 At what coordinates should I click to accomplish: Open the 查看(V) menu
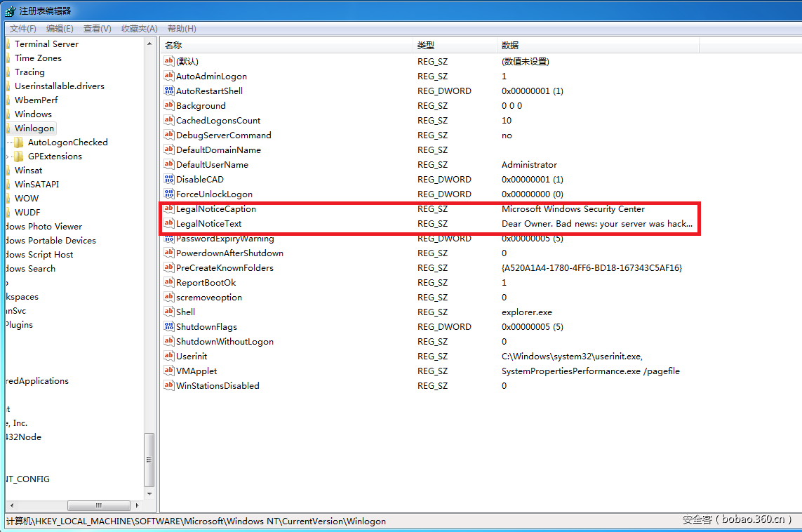[x=98, y=29]
